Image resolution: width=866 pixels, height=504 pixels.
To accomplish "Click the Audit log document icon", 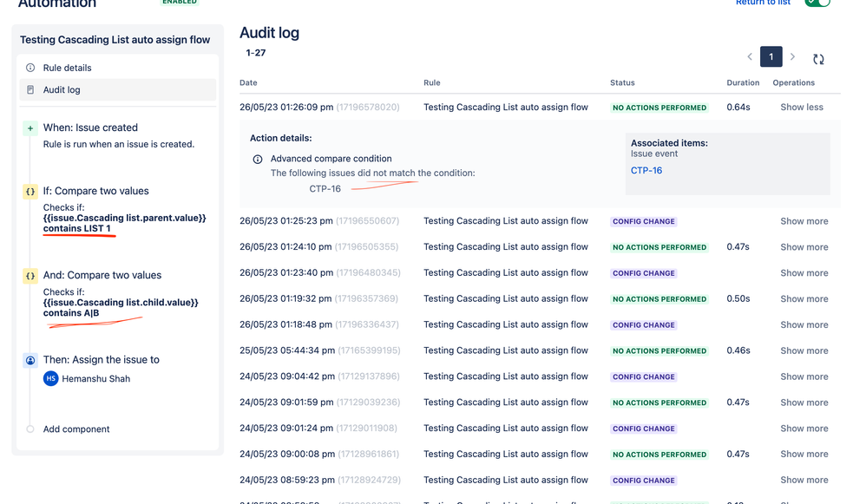I will click(30, 89).
